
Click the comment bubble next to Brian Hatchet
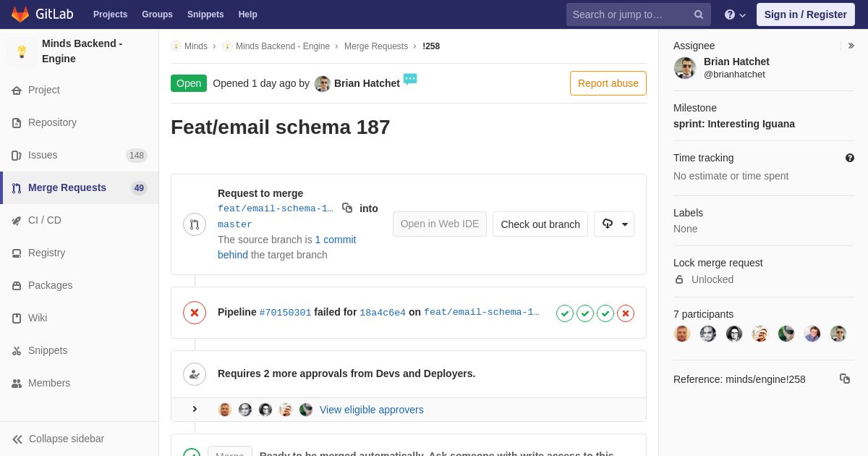410,79
